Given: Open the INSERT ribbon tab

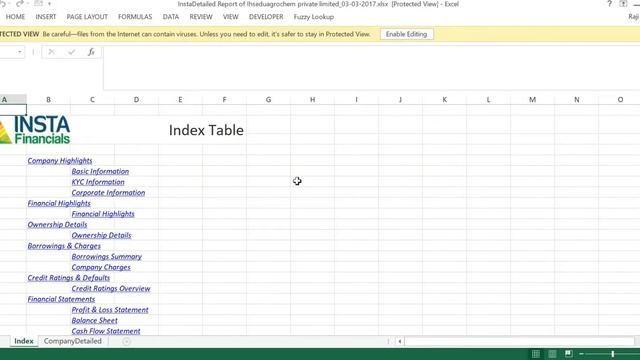Looking at the screenshot, I should [x=46, y=17].
